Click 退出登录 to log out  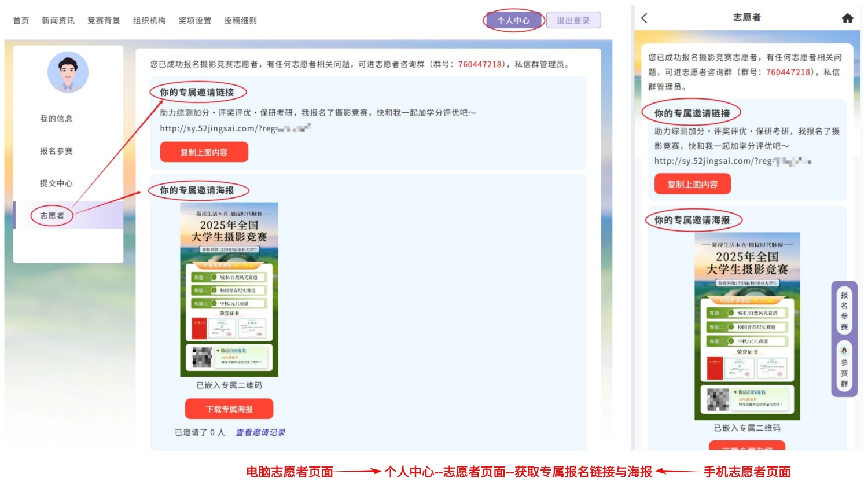point(573,21)
